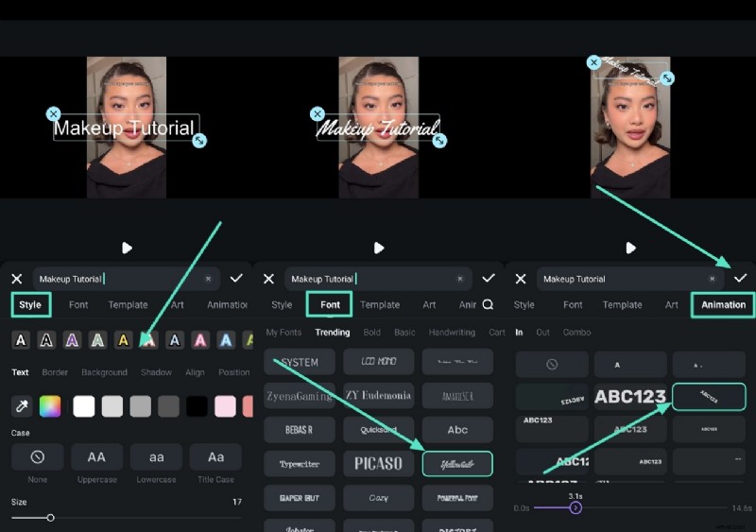Open the Shadow text settings tab
Viewport: 756px width, 532px height.
click(x=156, y=372)
